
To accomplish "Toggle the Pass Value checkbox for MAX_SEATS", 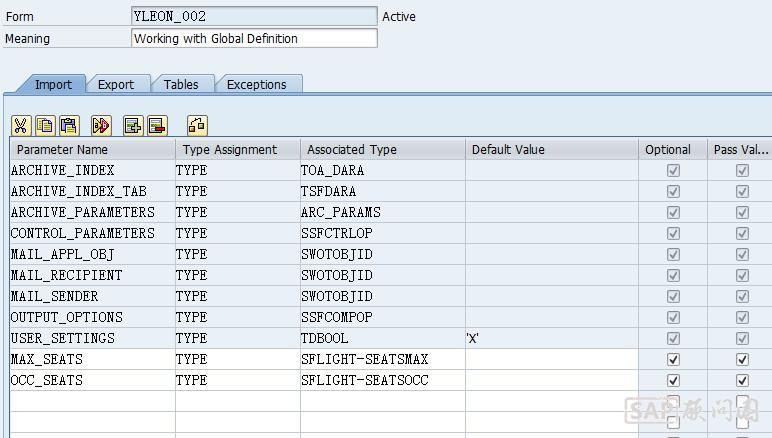I will [x=742, y=359].
